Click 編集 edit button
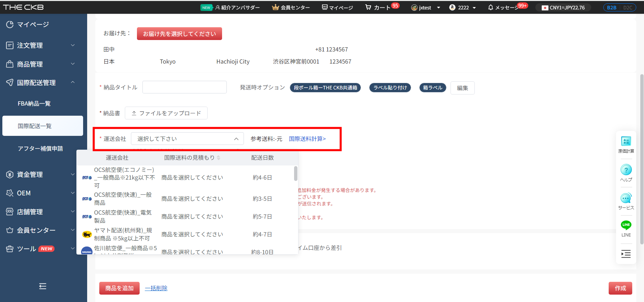Screen dimensions: 644x302 tap(462, 88)
